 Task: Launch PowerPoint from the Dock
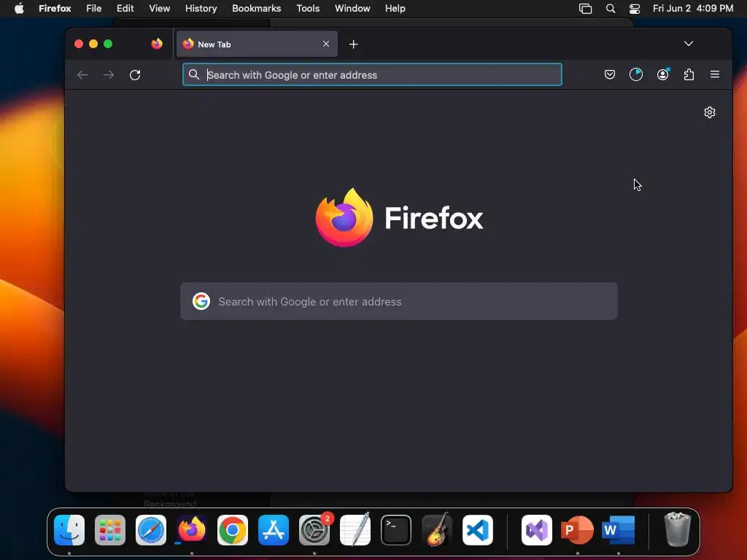tap(578, 530)
